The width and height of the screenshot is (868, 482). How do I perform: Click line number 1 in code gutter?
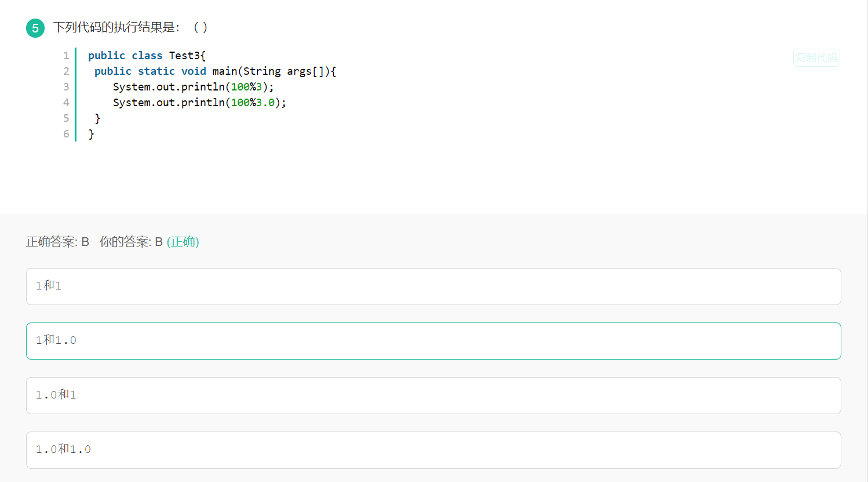[66, 56]
